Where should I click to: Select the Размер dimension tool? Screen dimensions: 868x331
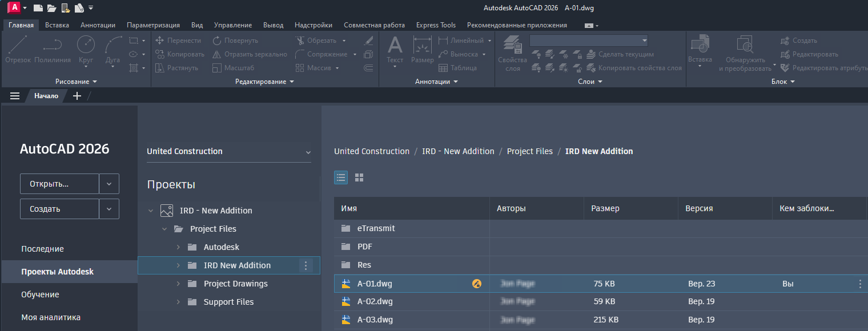pyautogui.click(x=423, y=50)
